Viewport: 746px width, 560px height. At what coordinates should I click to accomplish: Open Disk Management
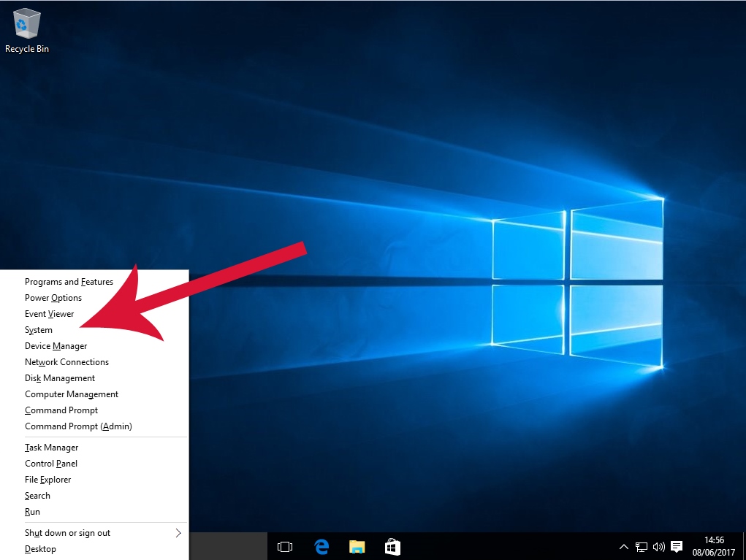[60, 377]
